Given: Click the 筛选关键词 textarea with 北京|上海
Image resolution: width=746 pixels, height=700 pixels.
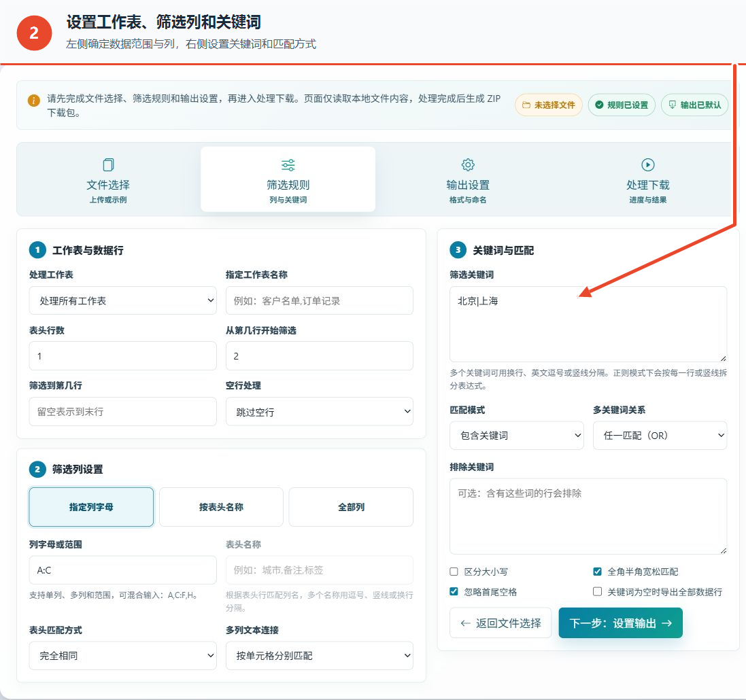Looking at the screenshot, I should coord(588,324).
